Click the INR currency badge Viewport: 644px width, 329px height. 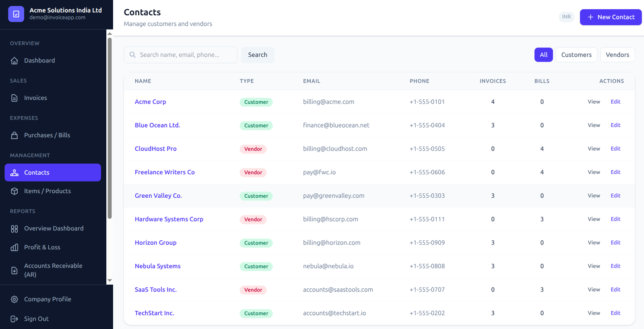(x=566, y=17)
